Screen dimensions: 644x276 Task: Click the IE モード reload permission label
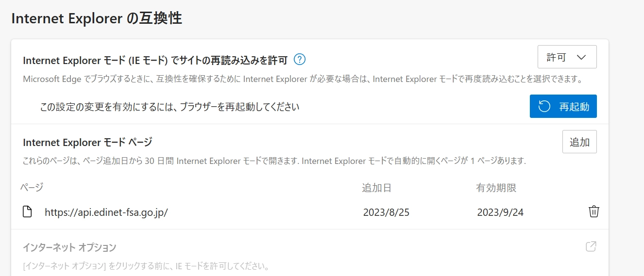click(x=155, y=60)
